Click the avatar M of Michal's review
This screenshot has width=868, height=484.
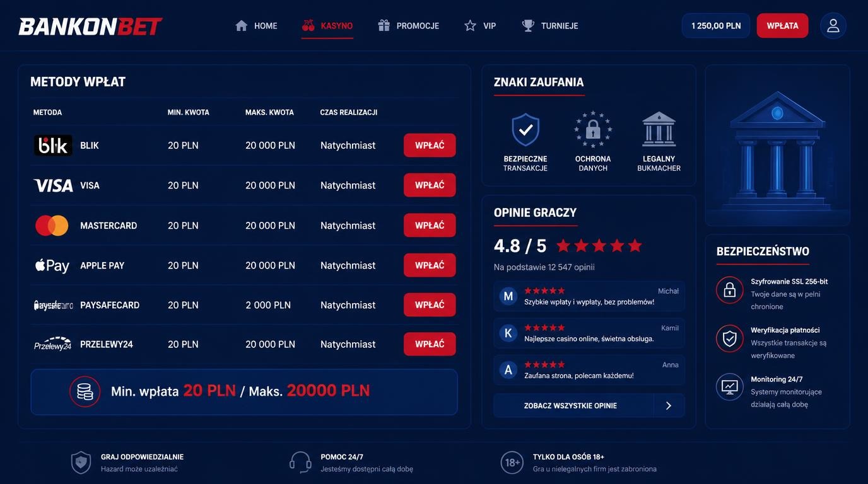coord(508,296)
